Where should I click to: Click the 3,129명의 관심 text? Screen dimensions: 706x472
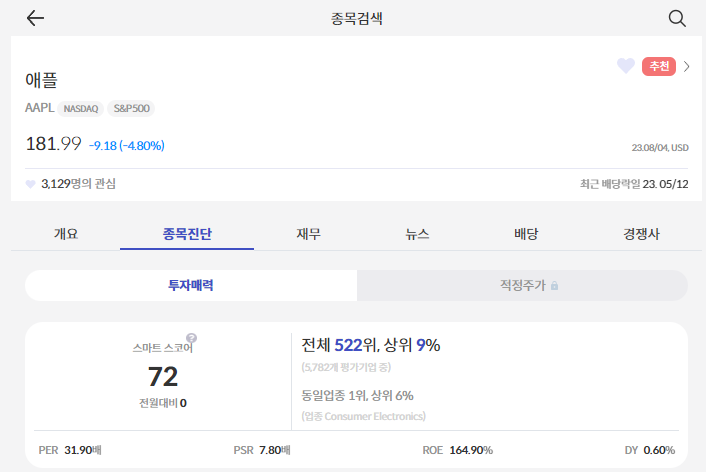point(79,184)
